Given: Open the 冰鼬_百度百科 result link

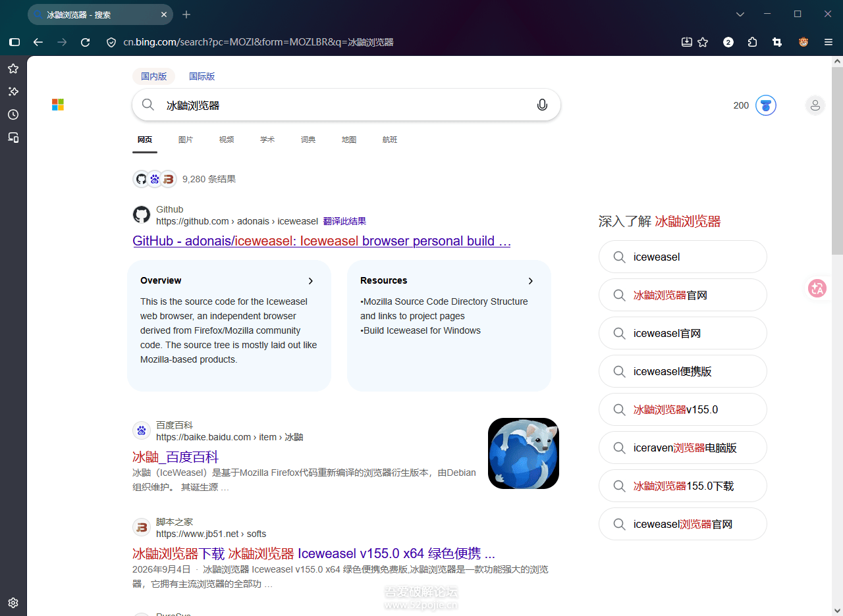Looking at the screenshot, I should (176, 457).
